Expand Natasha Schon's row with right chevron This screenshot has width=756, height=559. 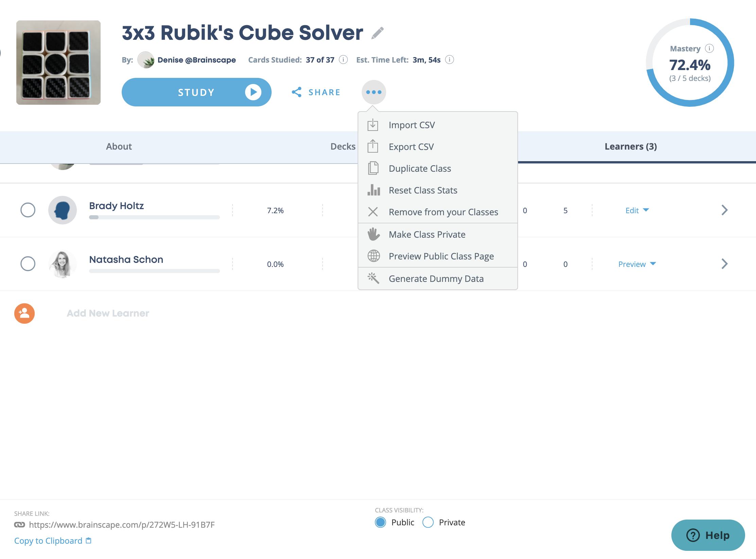(x=724, y=264)
